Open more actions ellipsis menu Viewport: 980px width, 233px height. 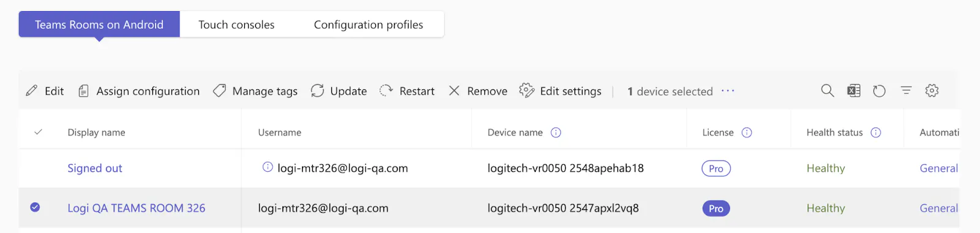pos(728,91)
